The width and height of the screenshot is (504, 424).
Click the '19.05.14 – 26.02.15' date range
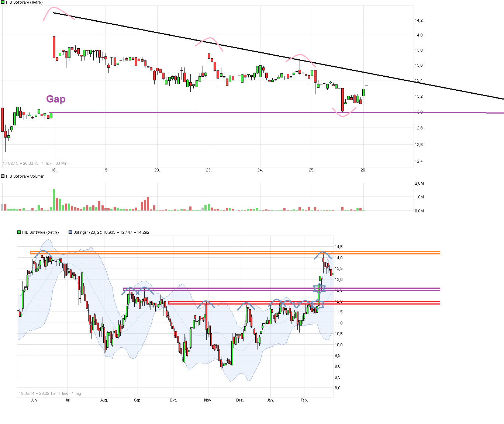[x=37, y=393]
